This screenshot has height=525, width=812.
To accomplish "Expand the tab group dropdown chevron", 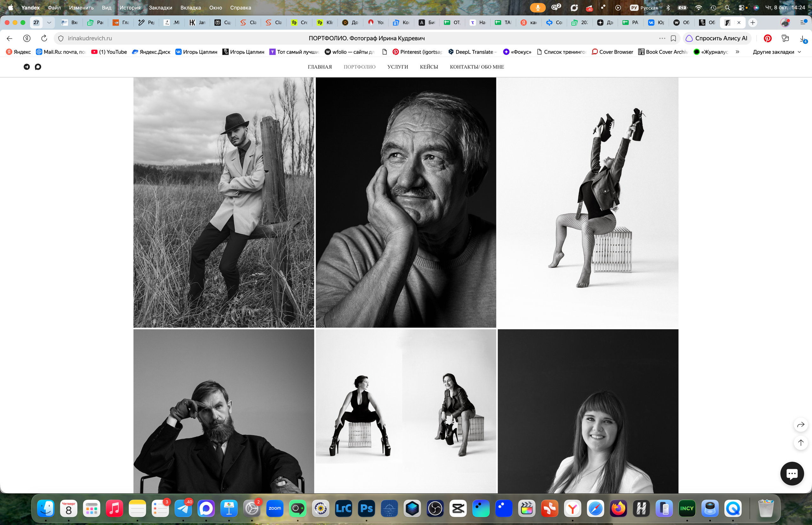I will click(49, 23).
